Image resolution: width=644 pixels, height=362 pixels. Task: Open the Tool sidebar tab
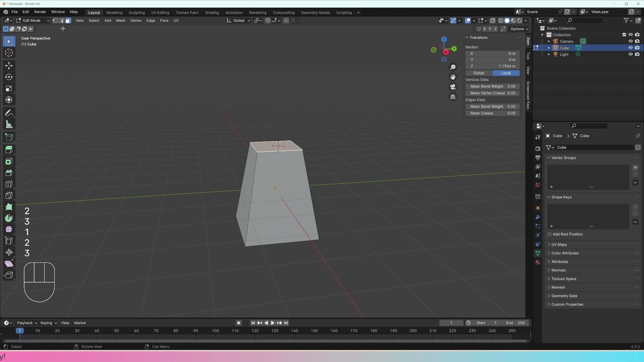click(x=528, y=56)
